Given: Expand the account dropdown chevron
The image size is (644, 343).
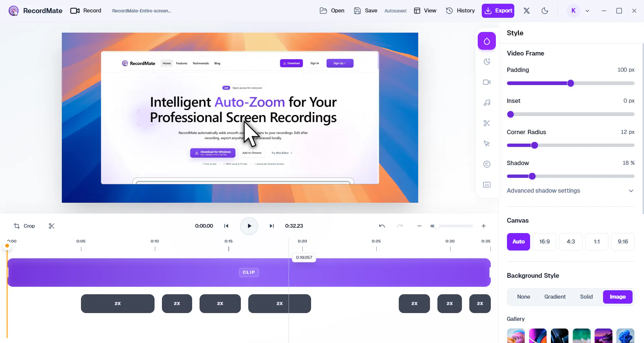Looking at the screenshot, I should [587, 11].
